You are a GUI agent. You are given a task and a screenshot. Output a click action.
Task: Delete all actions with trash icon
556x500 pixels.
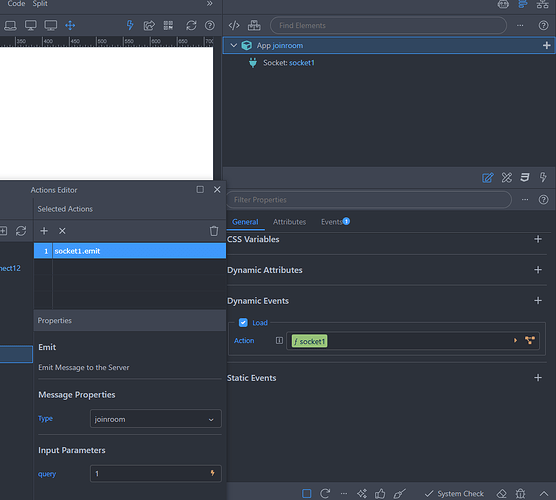(214, 231)
